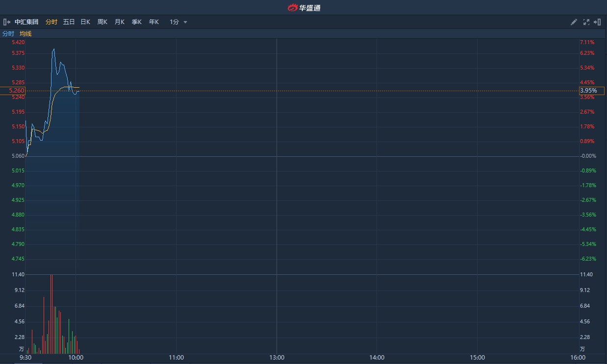Select the 月K monthly candlestick tab

click(x=120, y=22)
